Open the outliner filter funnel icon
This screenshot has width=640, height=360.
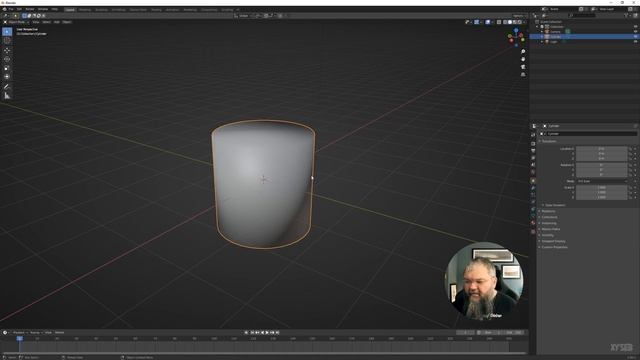(x=626, y=16)
